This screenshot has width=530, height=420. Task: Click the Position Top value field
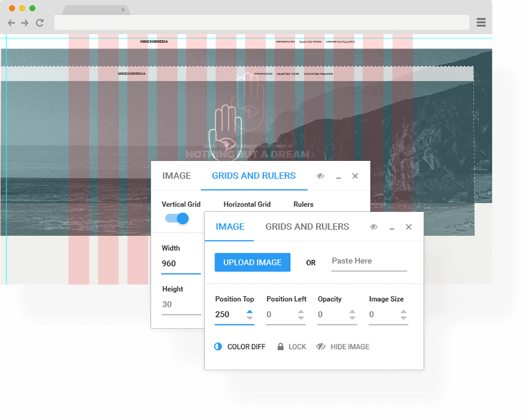pyautogui.click(x=230, y=314)
